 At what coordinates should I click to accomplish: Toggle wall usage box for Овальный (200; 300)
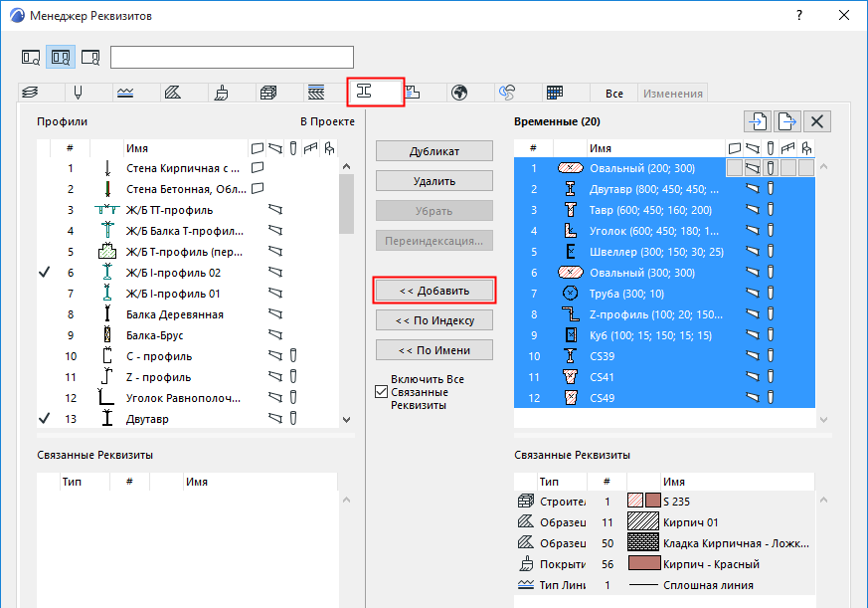[x=735, y=168]
